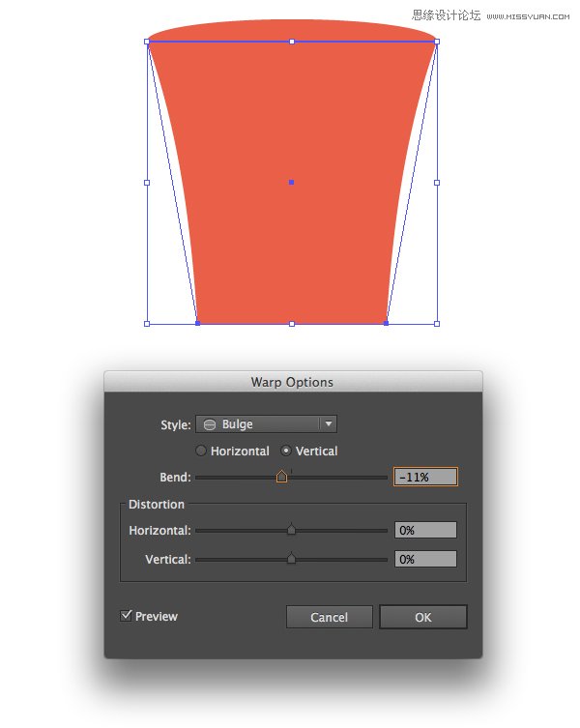Confirm warp with the OK button

422,617
